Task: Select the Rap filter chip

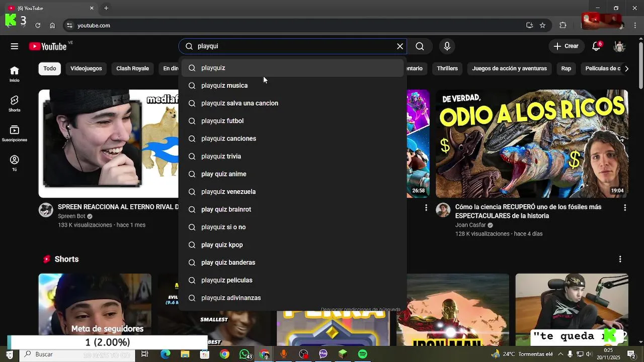Action: coord(566,68)
